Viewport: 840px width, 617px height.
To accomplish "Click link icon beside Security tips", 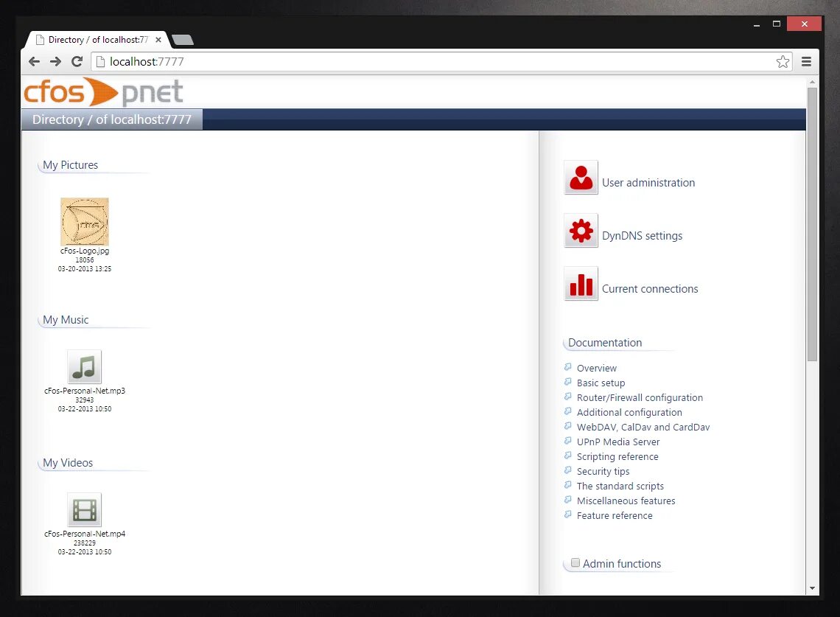I will 568,470.
